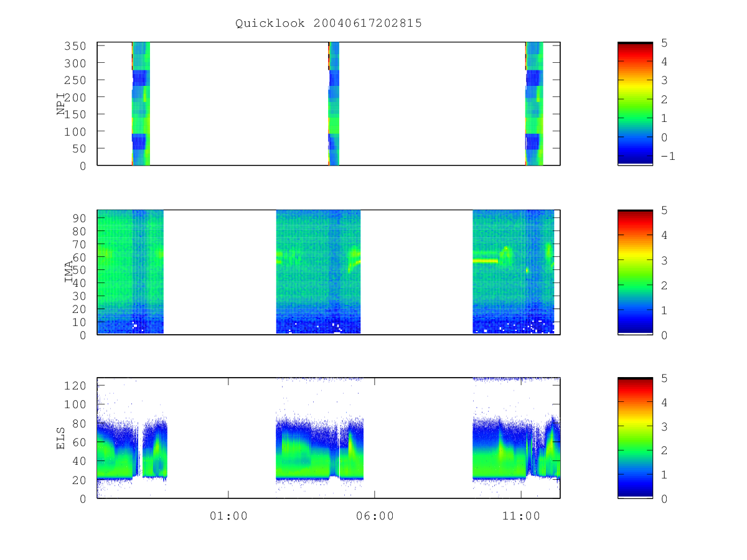
Task: Click the "-1" label on the NPI colorbar
Action: tap(667, 156)
